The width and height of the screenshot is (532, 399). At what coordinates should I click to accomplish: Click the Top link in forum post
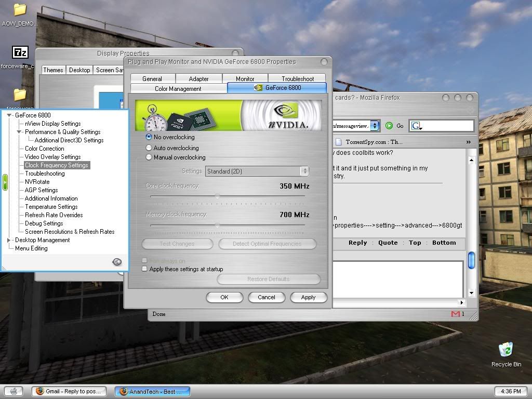(415, 243)
